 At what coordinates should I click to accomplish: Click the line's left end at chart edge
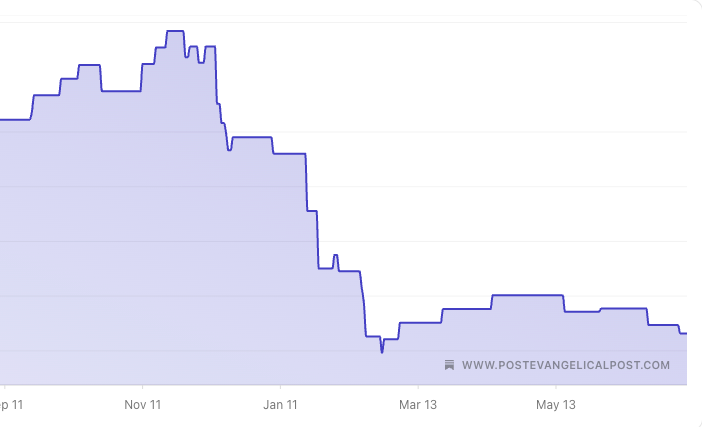(x=2, y=120)
